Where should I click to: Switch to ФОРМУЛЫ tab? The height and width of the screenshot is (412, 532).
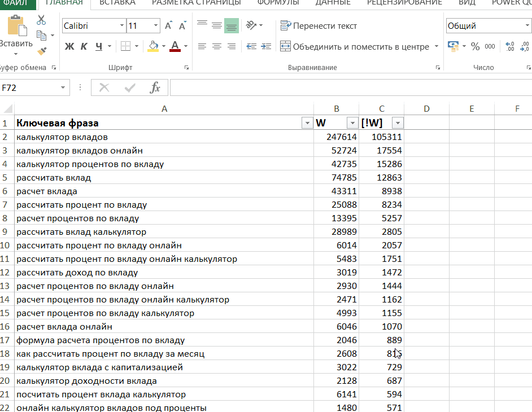[278, 3]
